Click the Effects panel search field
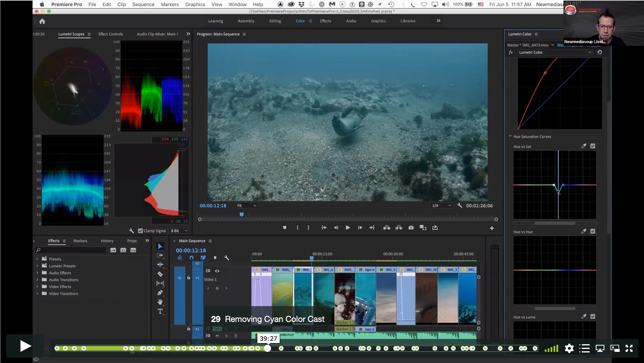 point(70,250)
